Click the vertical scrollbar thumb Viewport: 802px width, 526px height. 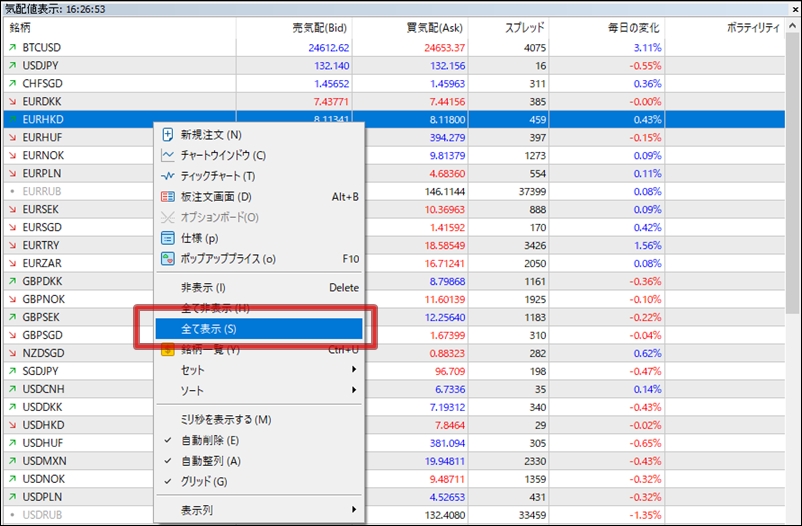coord(793,173)
